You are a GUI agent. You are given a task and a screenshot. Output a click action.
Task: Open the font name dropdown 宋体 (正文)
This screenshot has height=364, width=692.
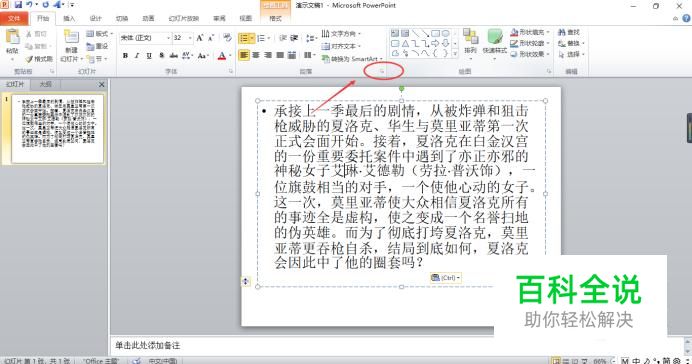point(168,38)
